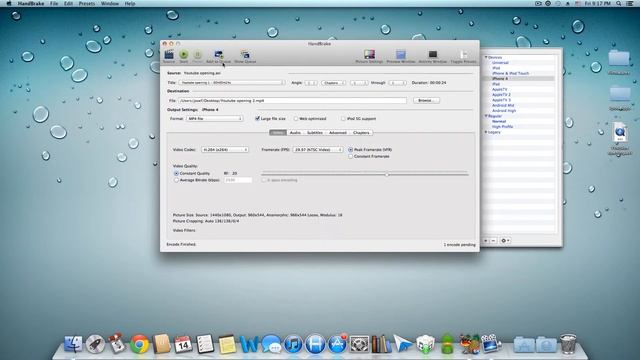
Task: Open Finder in the Dock
Action: (73, 344)
